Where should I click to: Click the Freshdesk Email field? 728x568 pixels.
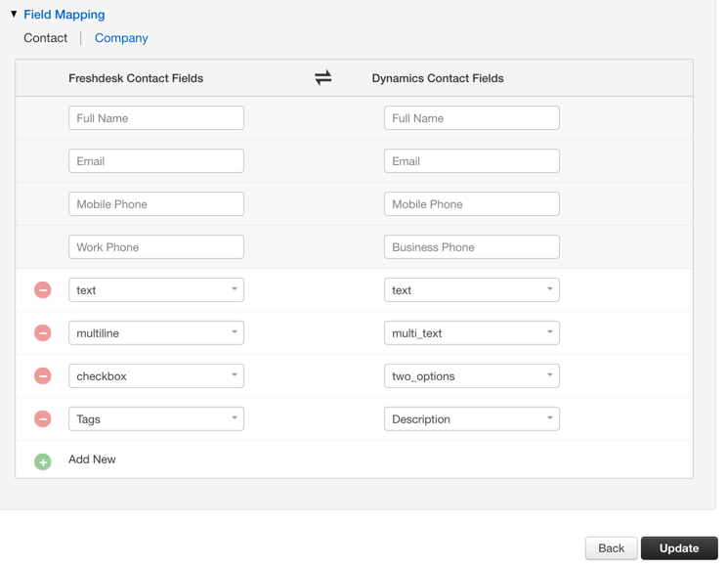(156, 160)
